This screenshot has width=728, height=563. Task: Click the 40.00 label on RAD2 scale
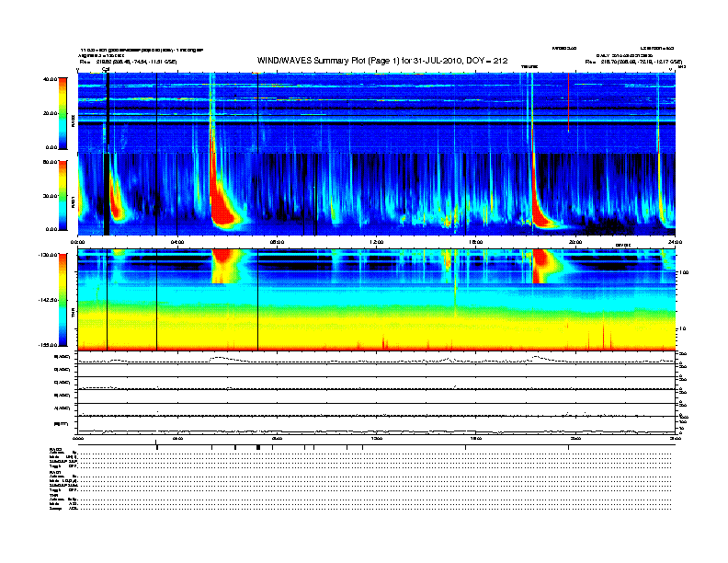tap(51, 79)
